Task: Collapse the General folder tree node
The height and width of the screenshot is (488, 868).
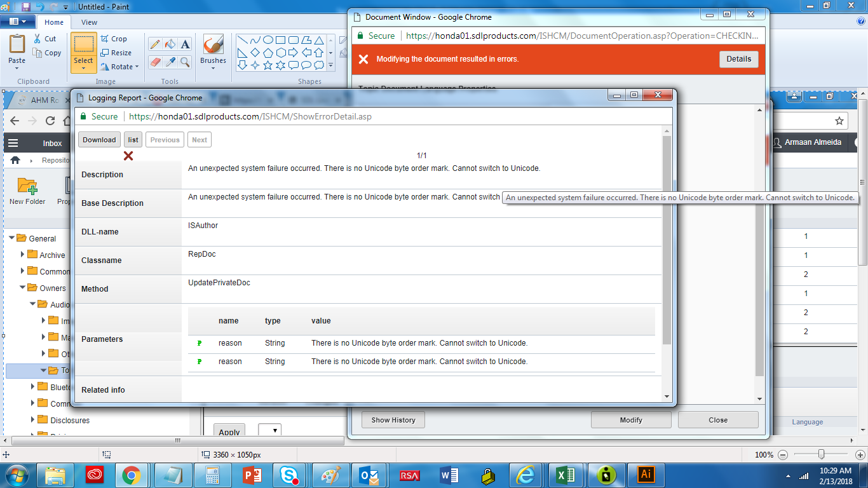Action: tap(12, 238)
